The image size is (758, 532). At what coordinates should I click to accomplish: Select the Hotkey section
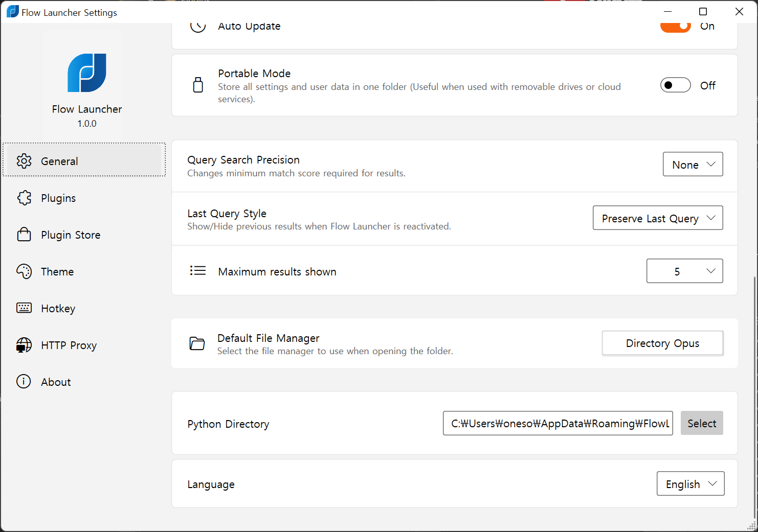point(84,308)
